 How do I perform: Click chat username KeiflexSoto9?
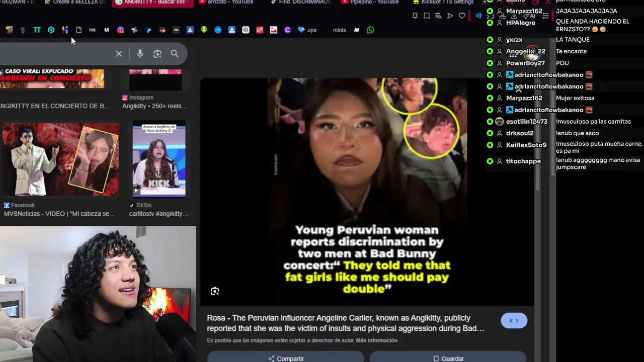tap(526, 145)
